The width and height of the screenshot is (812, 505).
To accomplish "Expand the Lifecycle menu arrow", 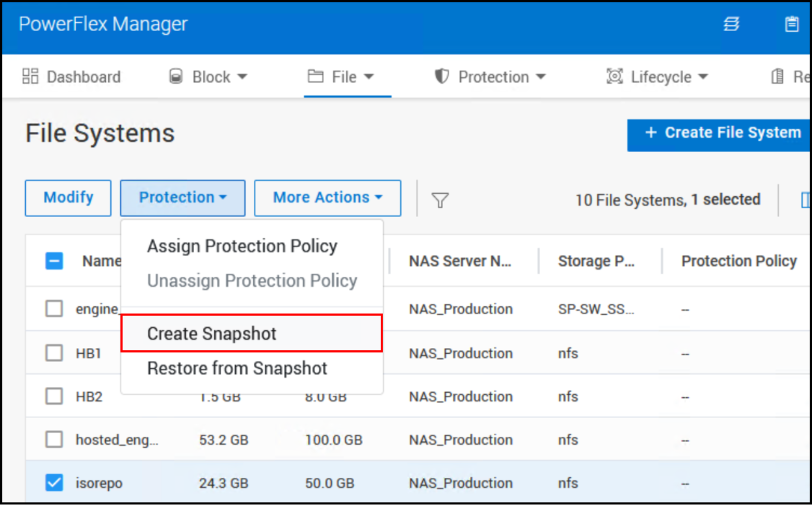I will point(703,77).
